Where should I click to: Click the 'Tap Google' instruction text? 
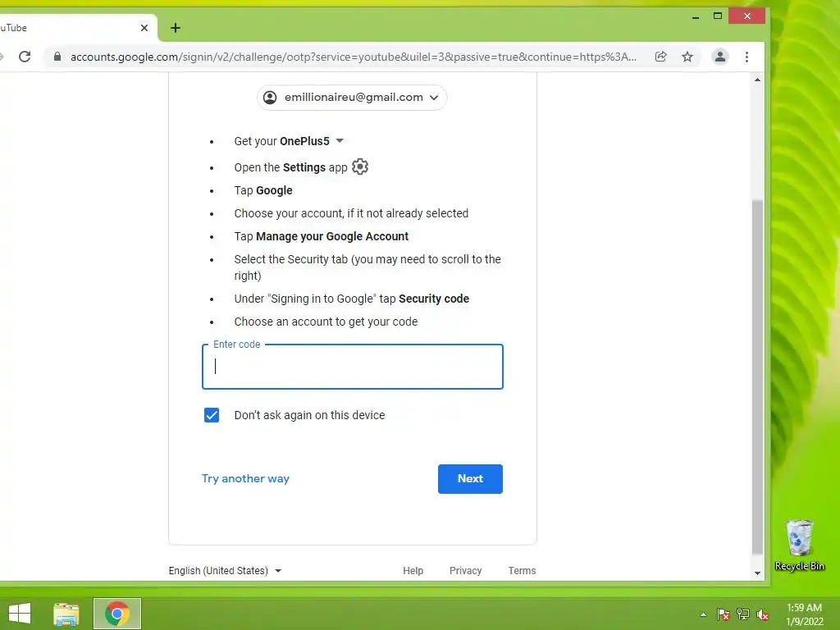[x=263, y=190]
